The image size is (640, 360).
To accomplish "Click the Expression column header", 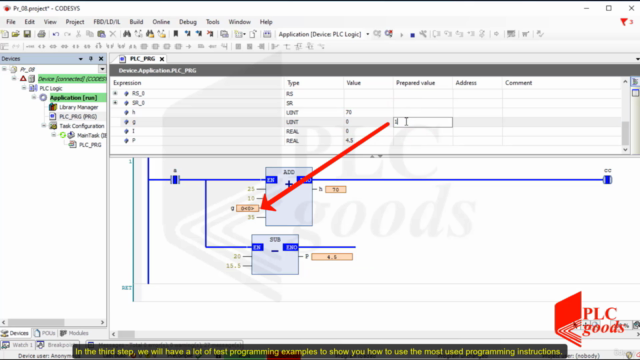I will 127,83.
